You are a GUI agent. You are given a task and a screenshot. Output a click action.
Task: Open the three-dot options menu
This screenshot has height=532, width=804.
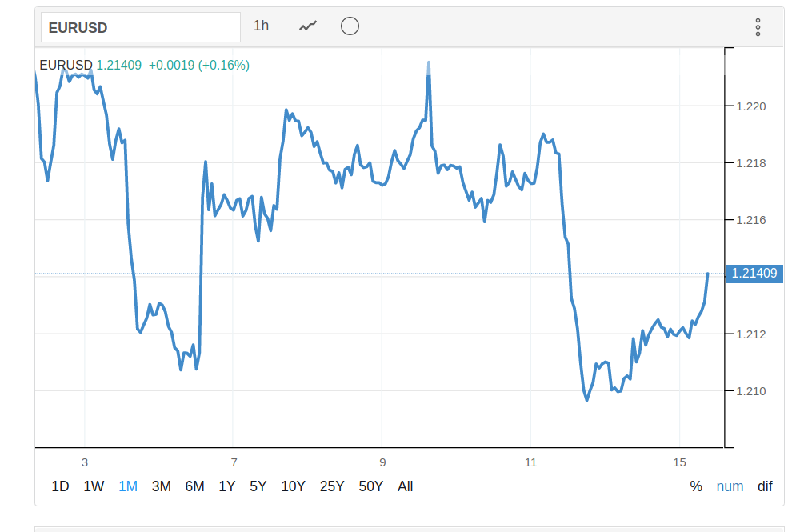[x=758, y=27]
